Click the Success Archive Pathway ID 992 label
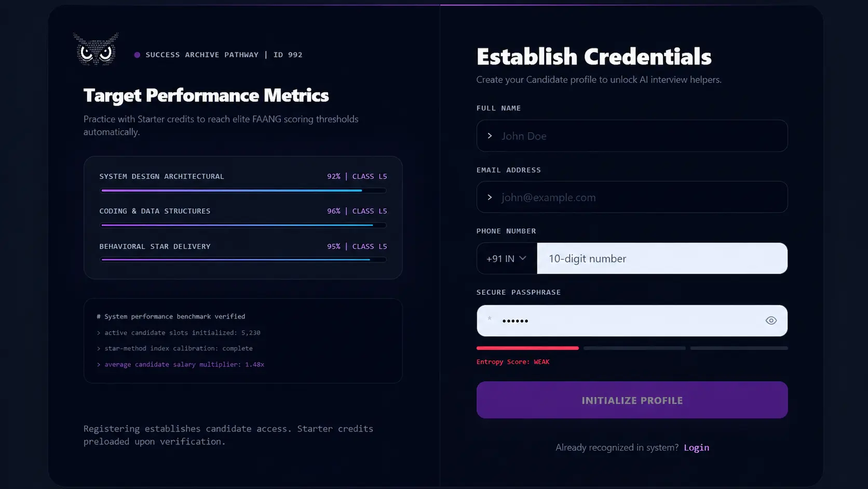This screenshot has height=489, width=868. tap(224, 55)
